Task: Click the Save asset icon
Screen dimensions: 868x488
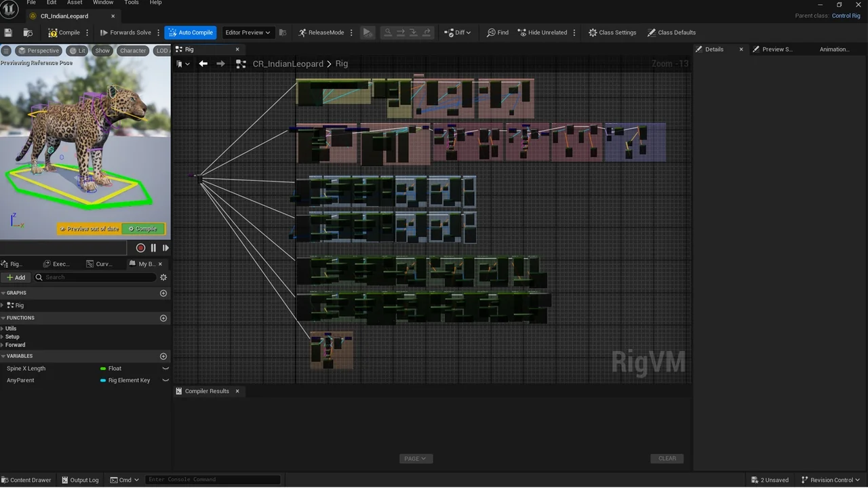Action: tap(8, 33)
